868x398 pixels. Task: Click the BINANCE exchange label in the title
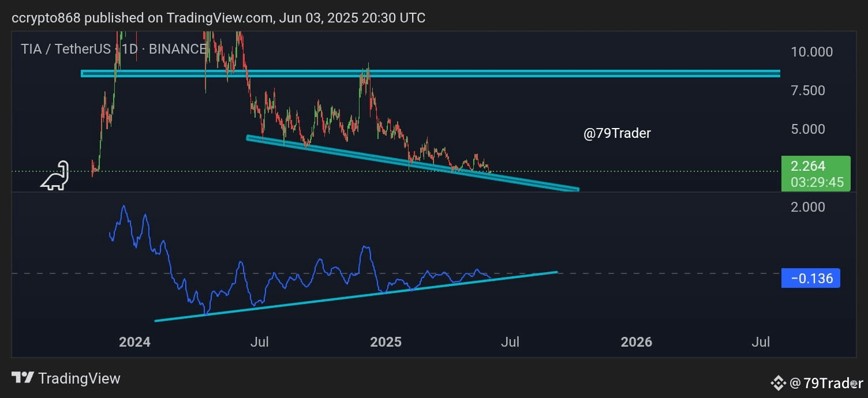[x=177, y=49]
